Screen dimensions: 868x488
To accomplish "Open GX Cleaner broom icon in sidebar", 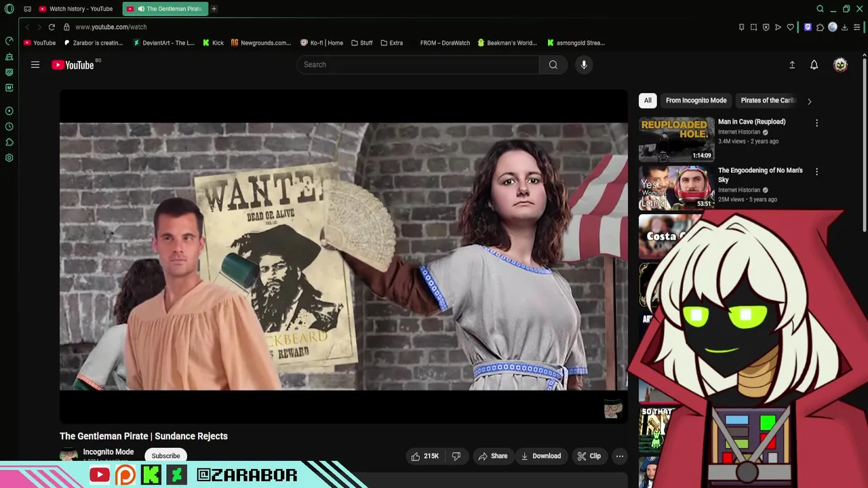I will point(9,57).
